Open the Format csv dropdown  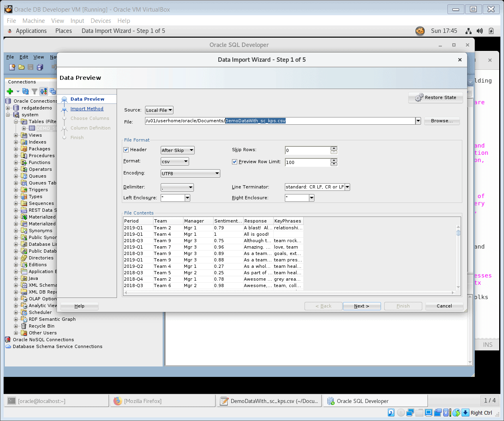pyautogui.click(x=175, y=162)
